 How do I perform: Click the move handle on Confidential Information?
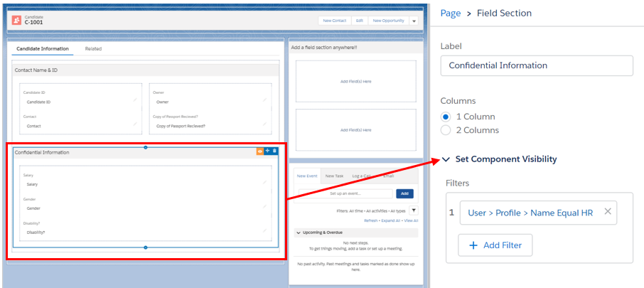267,151
